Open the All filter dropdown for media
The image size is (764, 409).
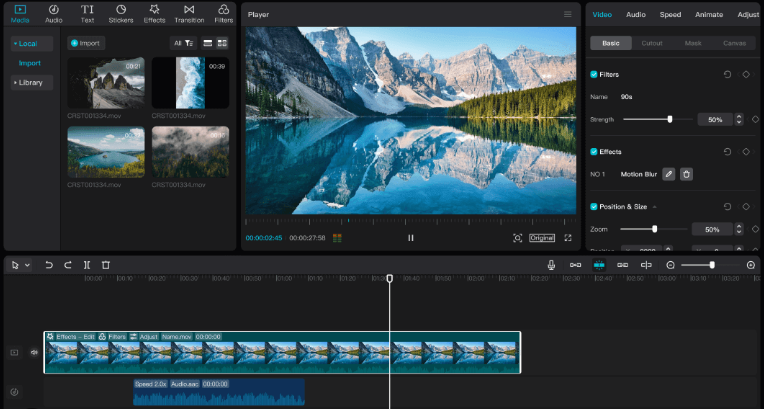(x=182, y=43)
